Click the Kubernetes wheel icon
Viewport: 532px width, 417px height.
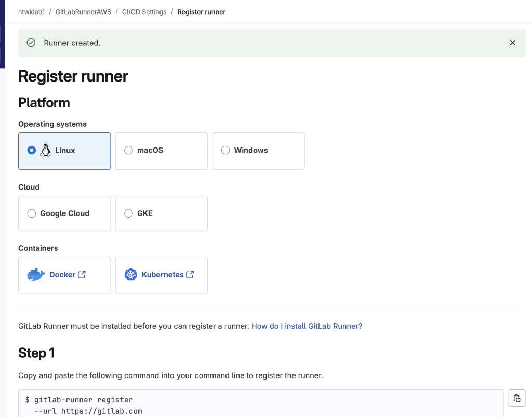pos(130,275)
